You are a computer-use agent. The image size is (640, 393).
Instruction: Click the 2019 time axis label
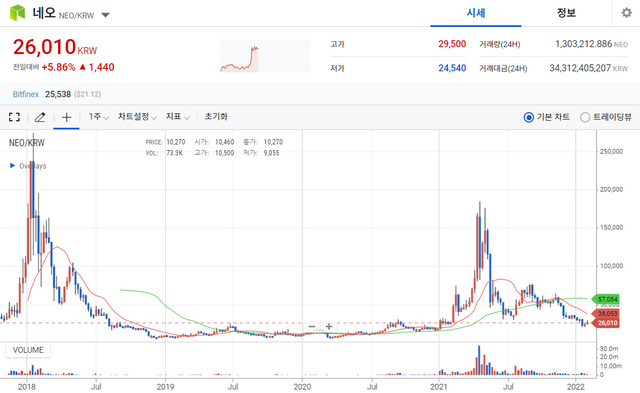click(165, 386)
